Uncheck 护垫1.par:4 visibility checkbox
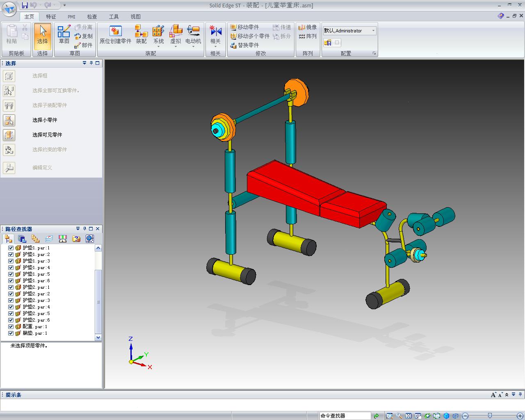The width and height of the screenshot is (525, 420). (11, 267)
